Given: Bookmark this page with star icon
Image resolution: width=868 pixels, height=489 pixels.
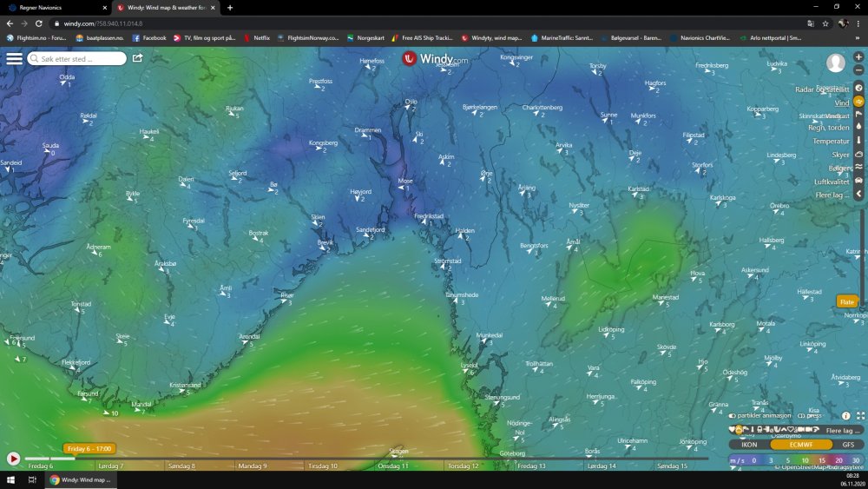Looking at the screenshot, I should pyautogui.click(x=825, y=23).
